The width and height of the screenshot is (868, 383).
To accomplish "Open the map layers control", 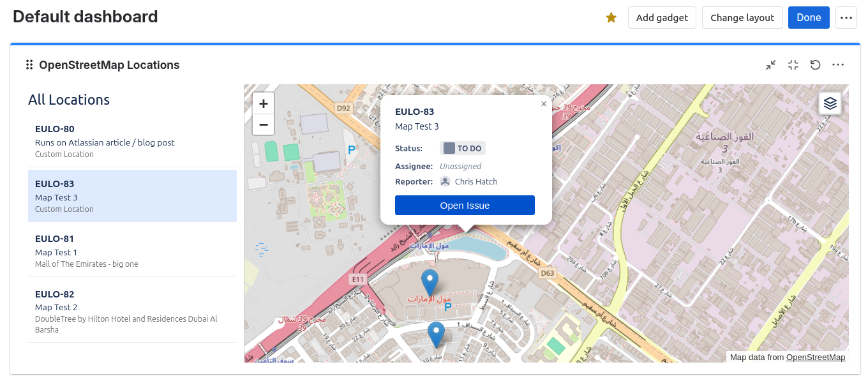I will pos(830,103).
